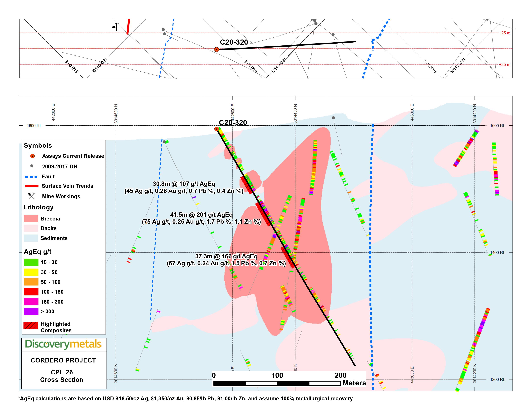Click the left 1600 RL elevation label

pos(34,126)
